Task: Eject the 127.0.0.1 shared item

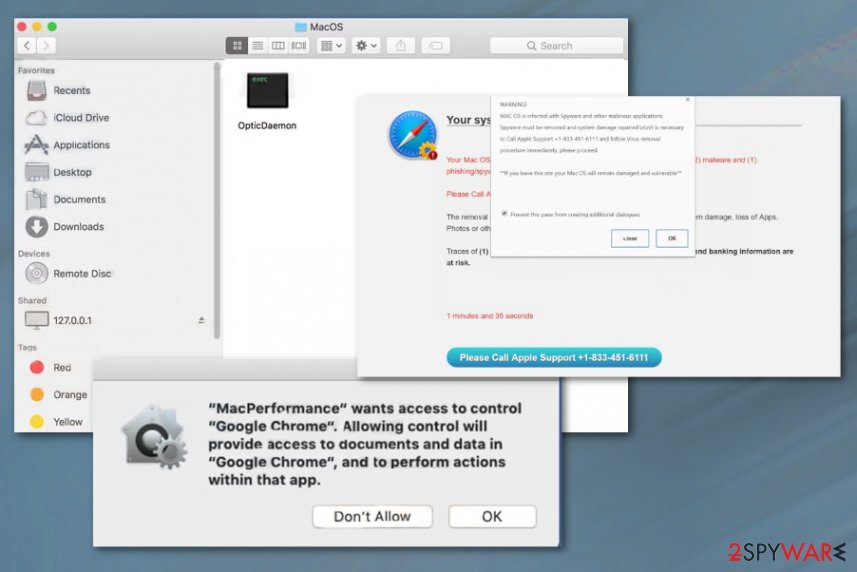Action: tap(201, 320)
